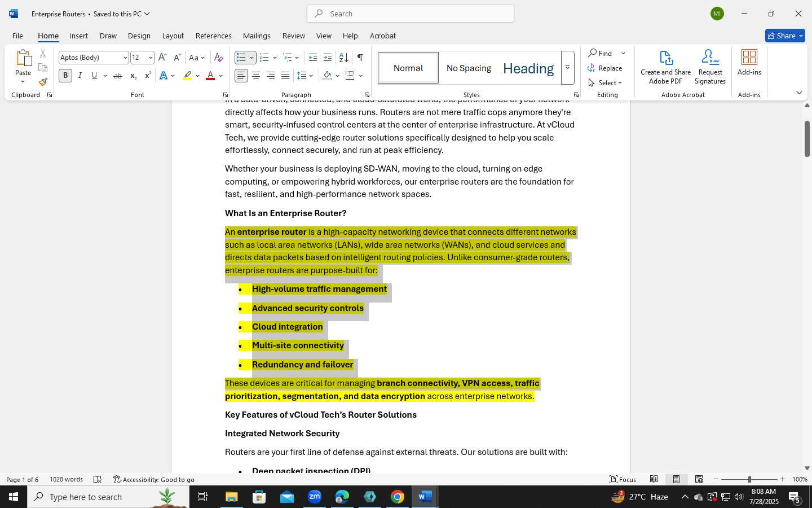Screen dimensions: 812x508
Task: Open the Review tab
Action: tap(293, 36)
